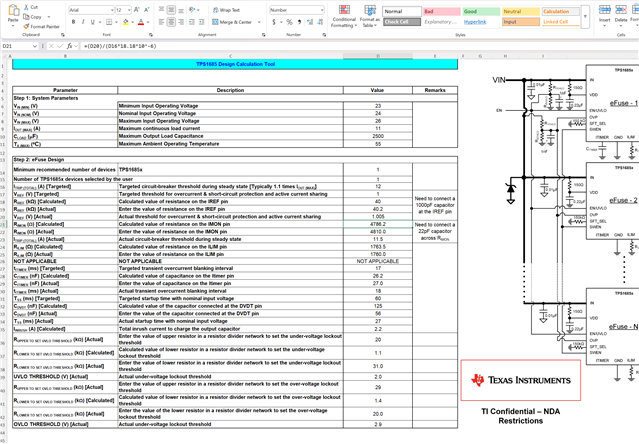Image resolution: width=639 pixels, height=444 pixels.
Task: Expand underline style options
Action: pyautogui.click(x=99, y=22)
